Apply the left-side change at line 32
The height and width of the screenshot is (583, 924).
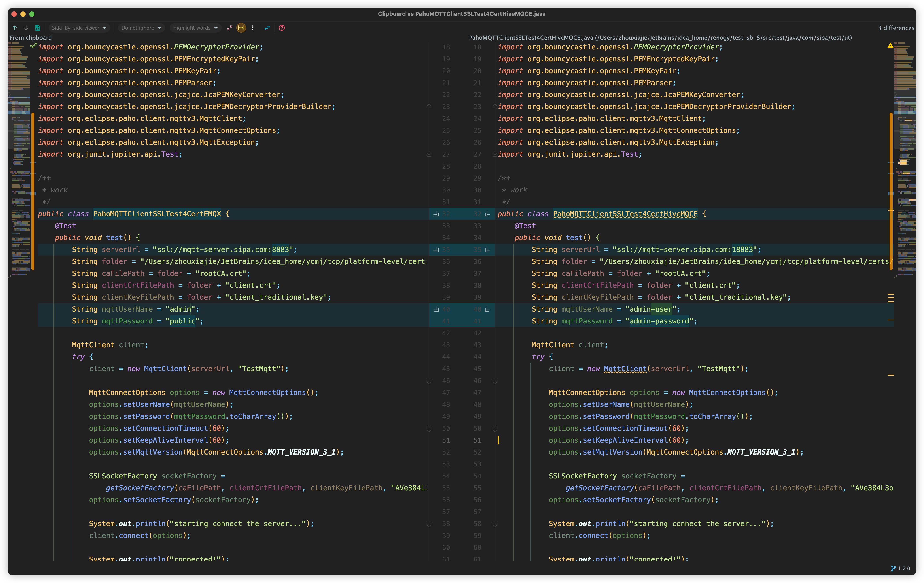pyautogui.click(x=436, y=214)
